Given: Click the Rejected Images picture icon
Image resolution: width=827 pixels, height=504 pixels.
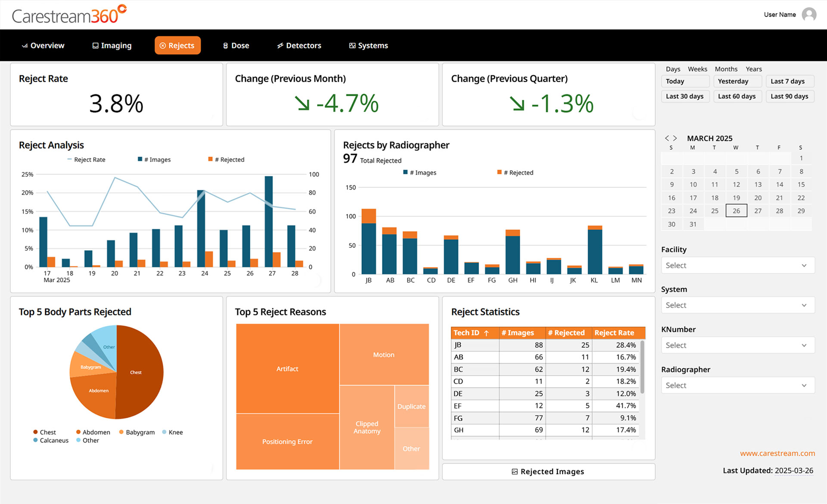Looking at the screenshot, I should click(x=514, y=472).
